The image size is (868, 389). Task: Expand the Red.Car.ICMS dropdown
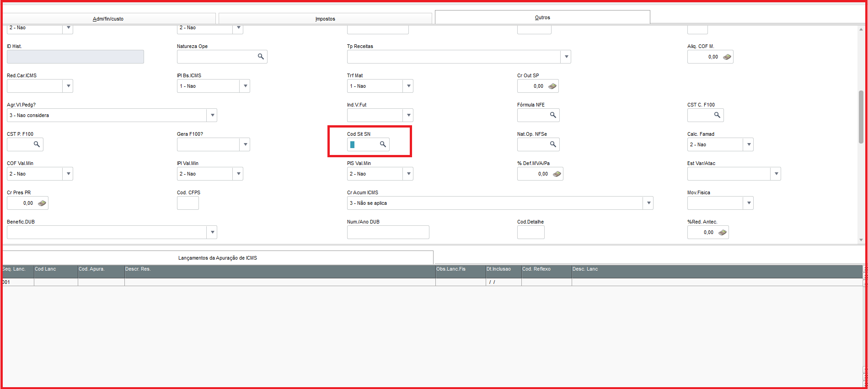click(68, 86)
